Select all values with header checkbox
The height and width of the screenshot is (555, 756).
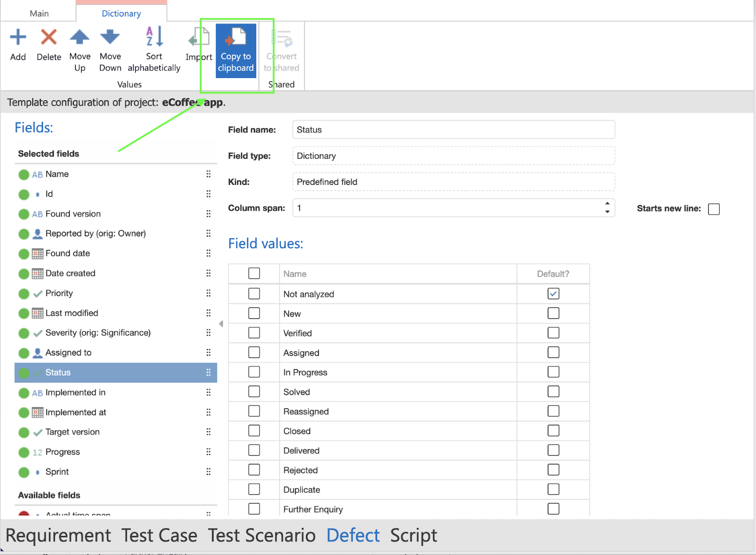[254, 273]
